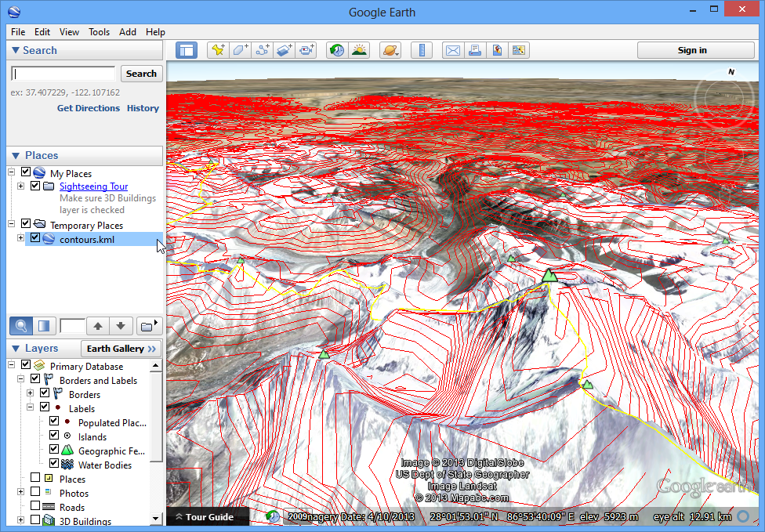The image size is (765, 532).
Task: Open the folder dropdown button below Places
Action: point(149,326)
